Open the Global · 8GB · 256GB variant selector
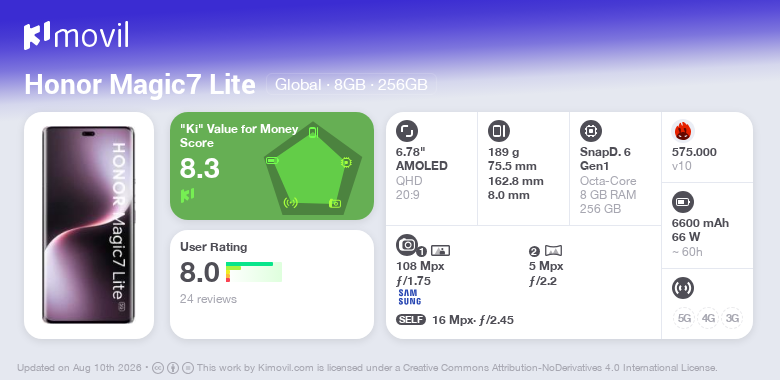Viewport: 780px width, 380px height. pyautogui.click(x=351, y=84)
